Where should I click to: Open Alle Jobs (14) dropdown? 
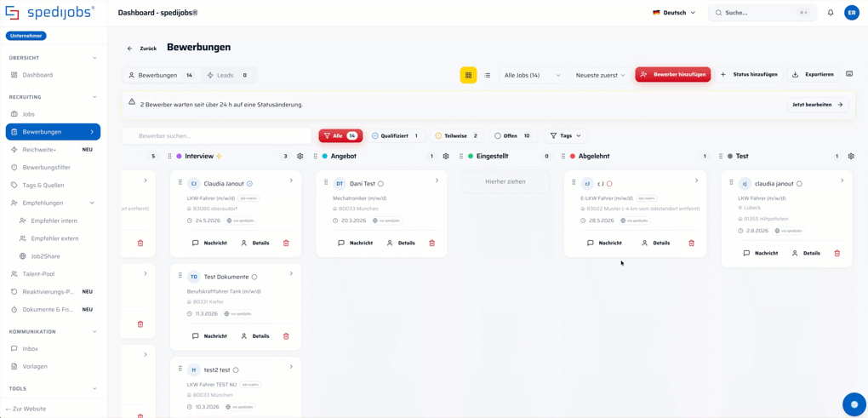point(533,75)
